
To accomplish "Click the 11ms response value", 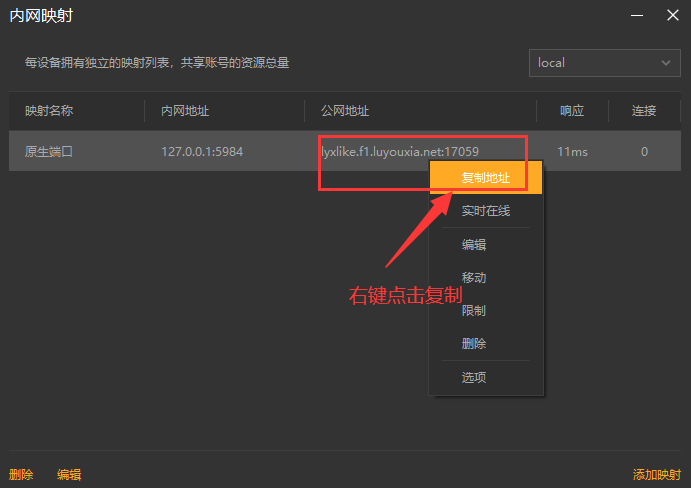I will click(572, 152).
